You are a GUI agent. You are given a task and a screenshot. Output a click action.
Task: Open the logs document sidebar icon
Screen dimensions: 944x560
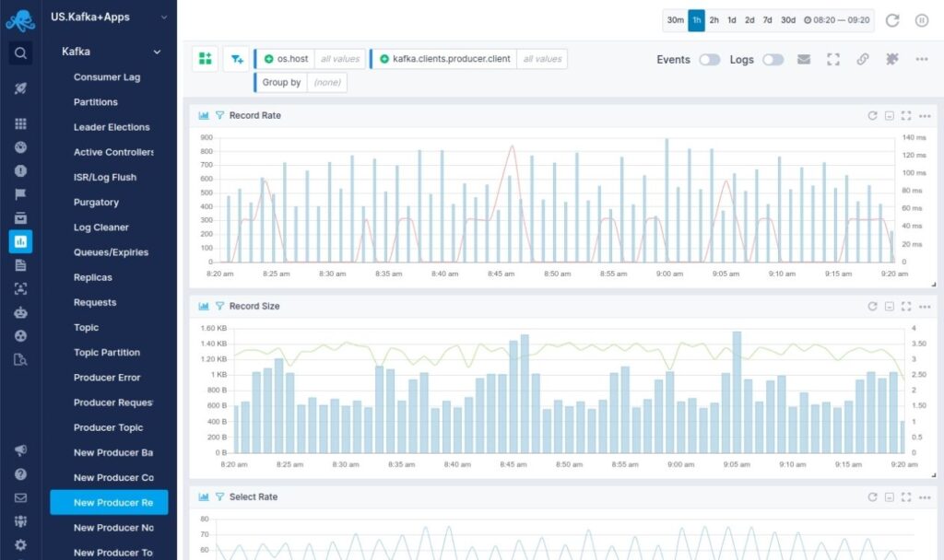pos(20,265)
